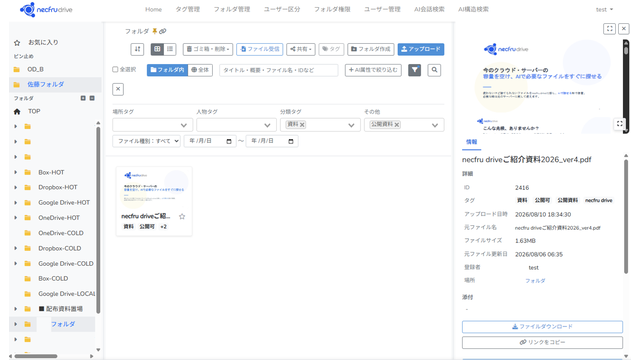Open the 人物タグ dropdown
This screenshot has height=360, width=640.
[236, 125]
